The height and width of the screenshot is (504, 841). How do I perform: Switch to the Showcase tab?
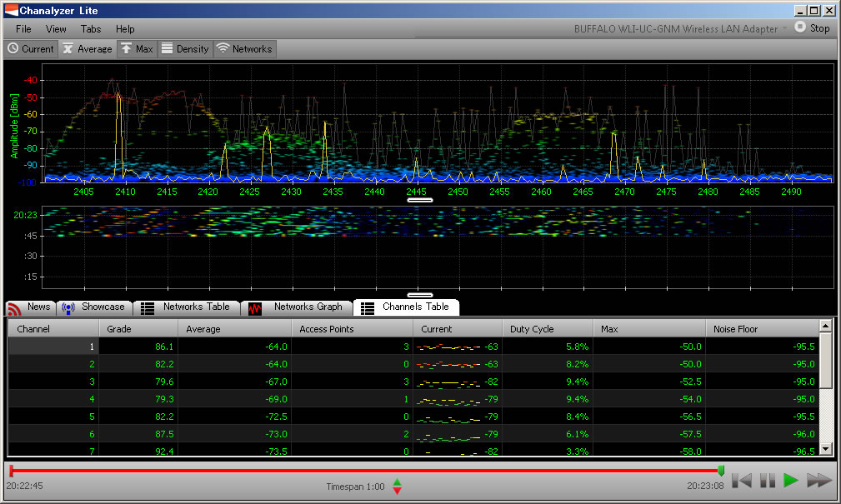point(94,307)
